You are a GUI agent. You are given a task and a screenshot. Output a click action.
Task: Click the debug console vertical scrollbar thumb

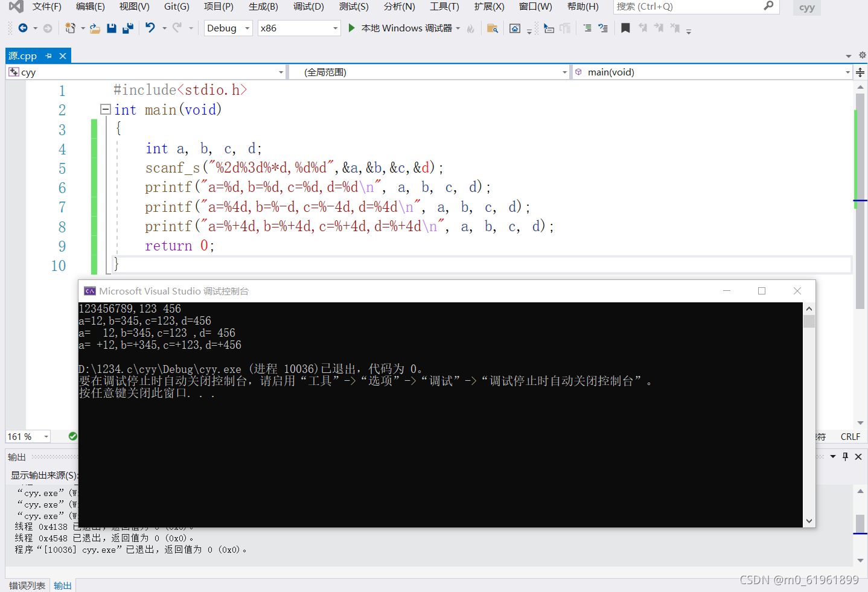click(x=809, y=321)
